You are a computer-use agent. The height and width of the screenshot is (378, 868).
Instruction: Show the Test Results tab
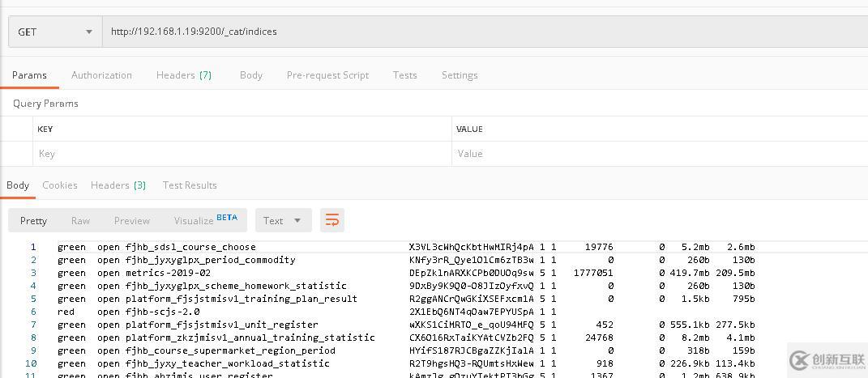[x=190, y=185]
